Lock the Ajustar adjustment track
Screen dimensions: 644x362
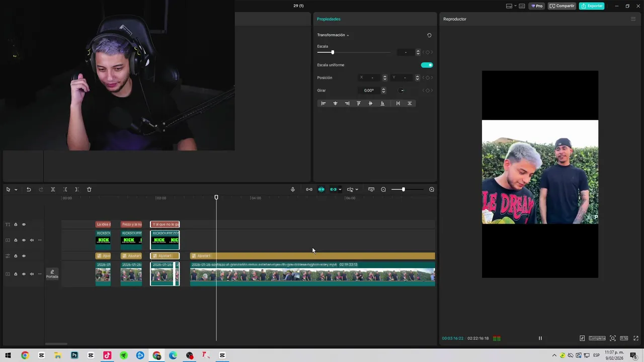[x=16, y=256]
